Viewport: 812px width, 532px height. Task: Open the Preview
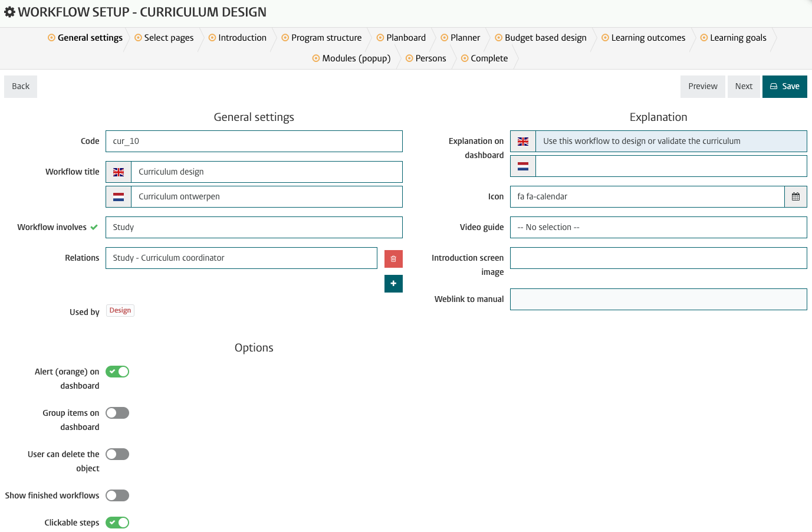(702, 86)
